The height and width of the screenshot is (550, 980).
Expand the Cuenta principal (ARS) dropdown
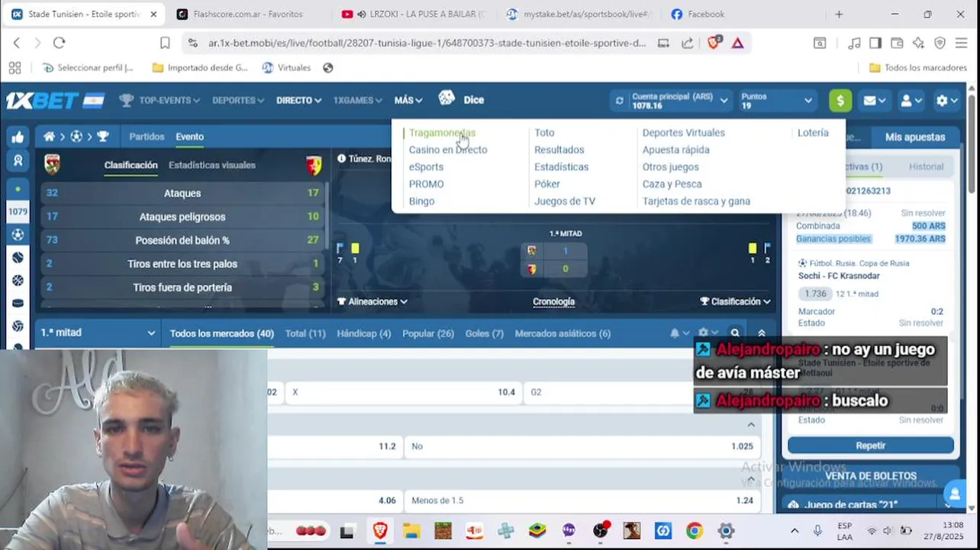(724, 101)
